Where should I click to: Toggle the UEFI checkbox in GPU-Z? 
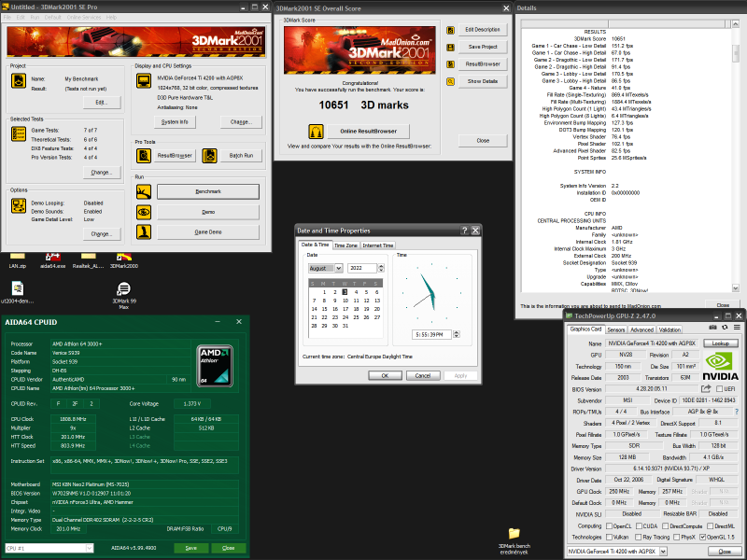pyautogui.click(x=719, y=389)
